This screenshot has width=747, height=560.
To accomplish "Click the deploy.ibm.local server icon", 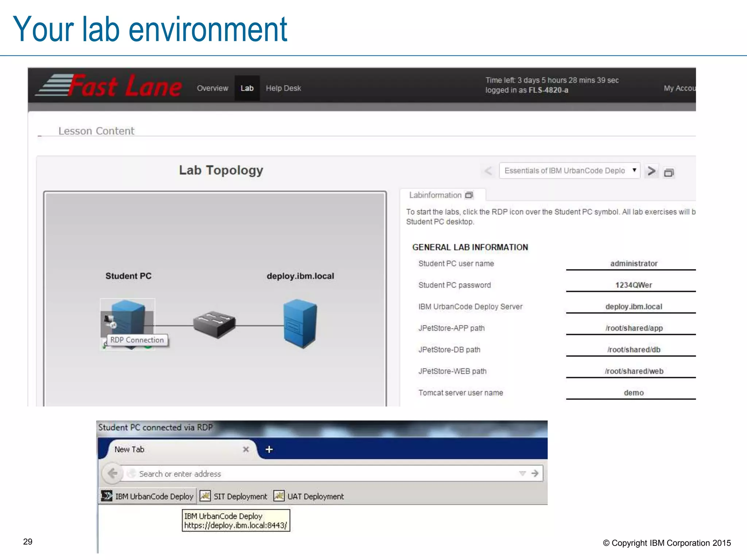I will coord(300,324).
